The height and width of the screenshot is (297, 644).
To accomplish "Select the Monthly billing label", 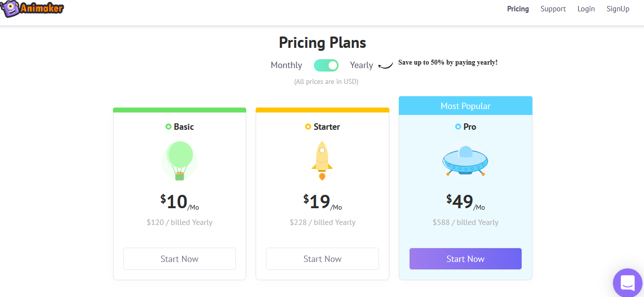I will point(286,65).
